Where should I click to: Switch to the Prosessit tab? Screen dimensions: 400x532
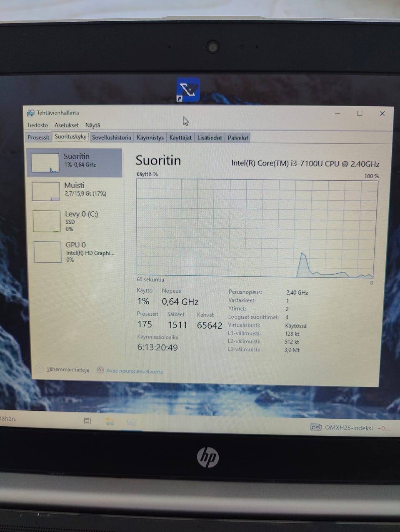point(38,137)
